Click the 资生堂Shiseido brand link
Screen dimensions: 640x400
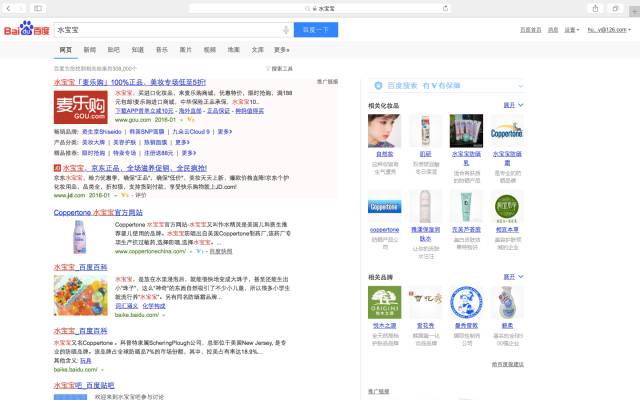102,132
